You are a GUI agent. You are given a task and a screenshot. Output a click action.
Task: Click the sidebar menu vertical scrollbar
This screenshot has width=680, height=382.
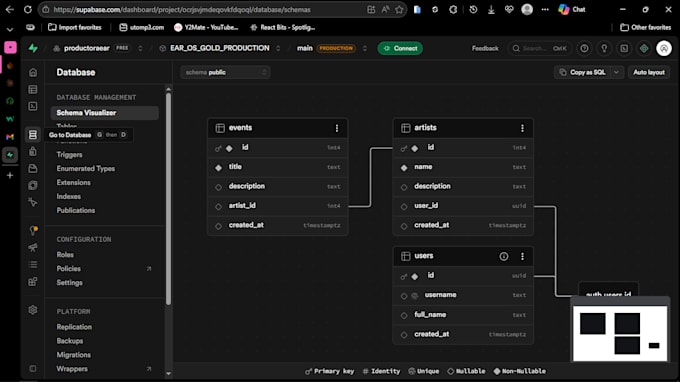168,199
